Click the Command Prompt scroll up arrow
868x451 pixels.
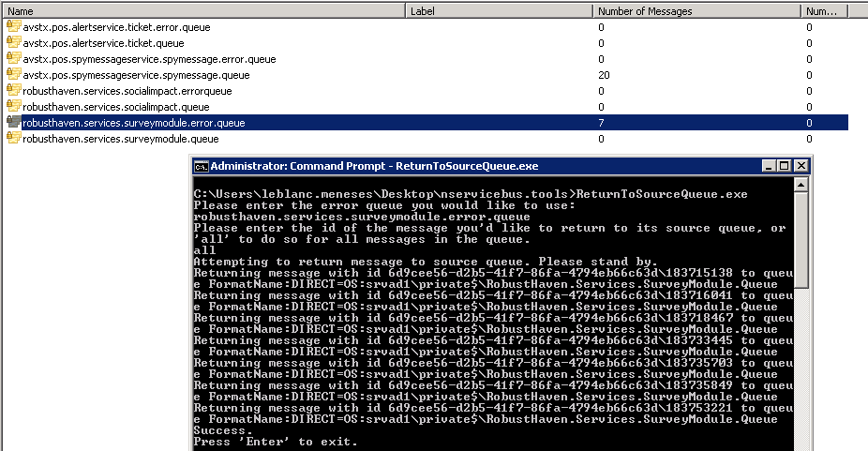pos(801,184)
